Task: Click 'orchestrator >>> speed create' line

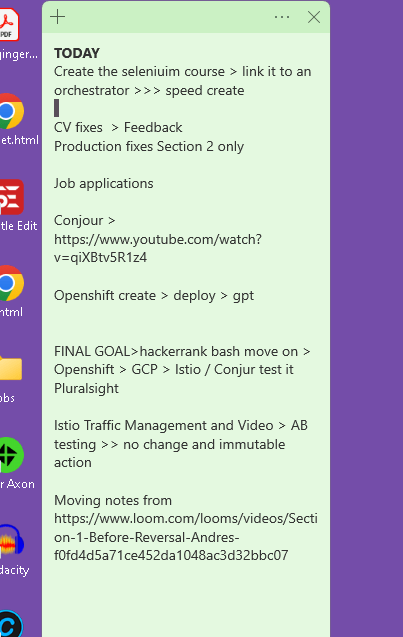Action: pos(149,90)
